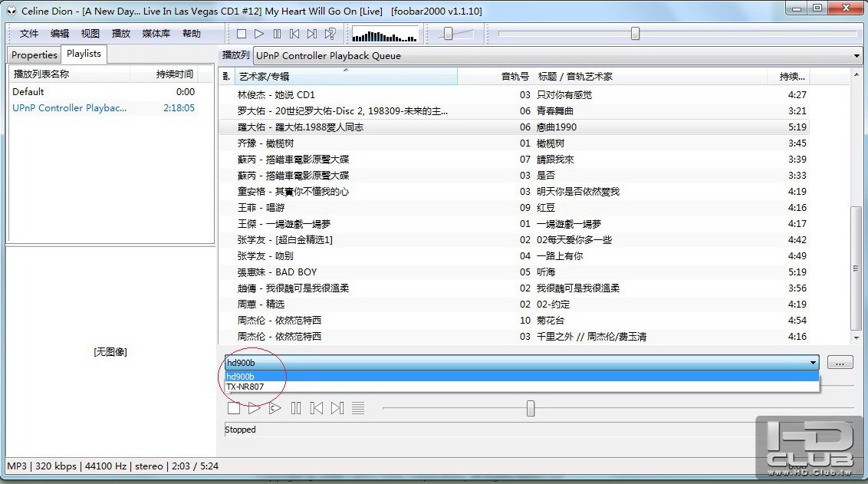868x484 pixels.
Task: Click 持续时间 column header in playlists panel
Action: (x=164, y=74)
